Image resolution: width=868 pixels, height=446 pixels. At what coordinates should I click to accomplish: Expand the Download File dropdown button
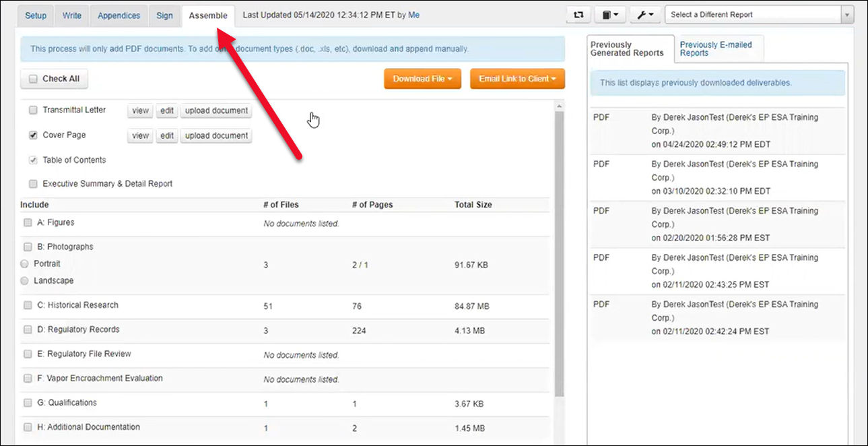click(422, 79)
